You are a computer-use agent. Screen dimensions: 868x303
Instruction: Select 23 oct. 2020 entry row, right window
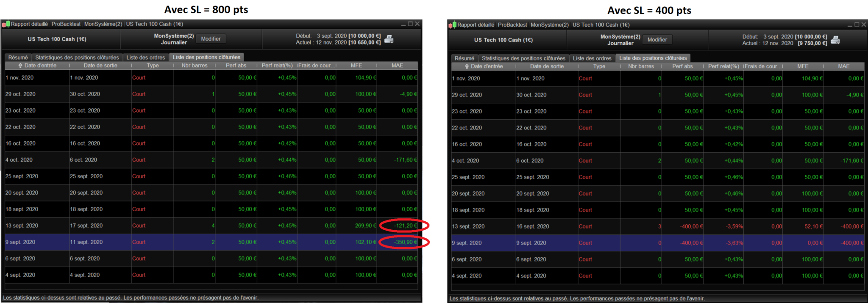click(x=658, y=111)
